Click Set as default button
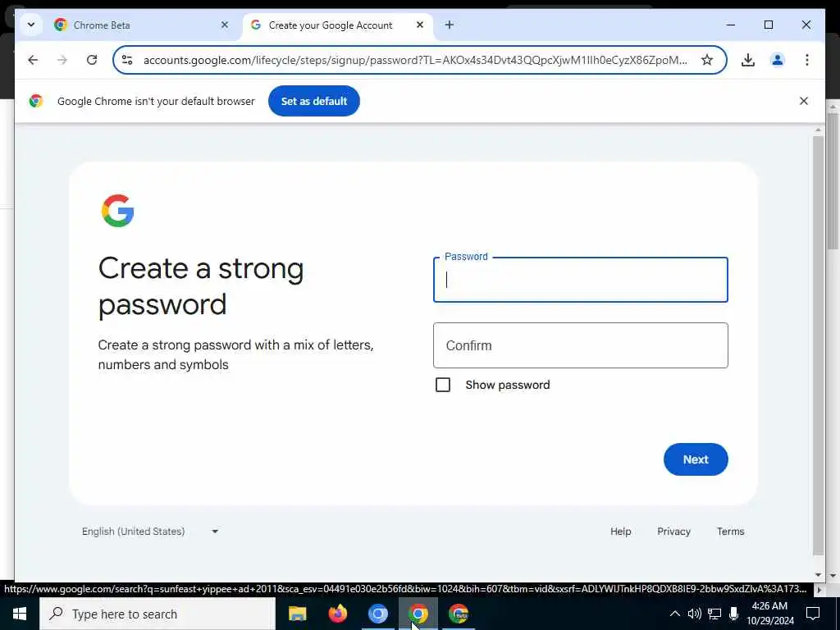This screenshot has height=630, width=840. [314, 101]
